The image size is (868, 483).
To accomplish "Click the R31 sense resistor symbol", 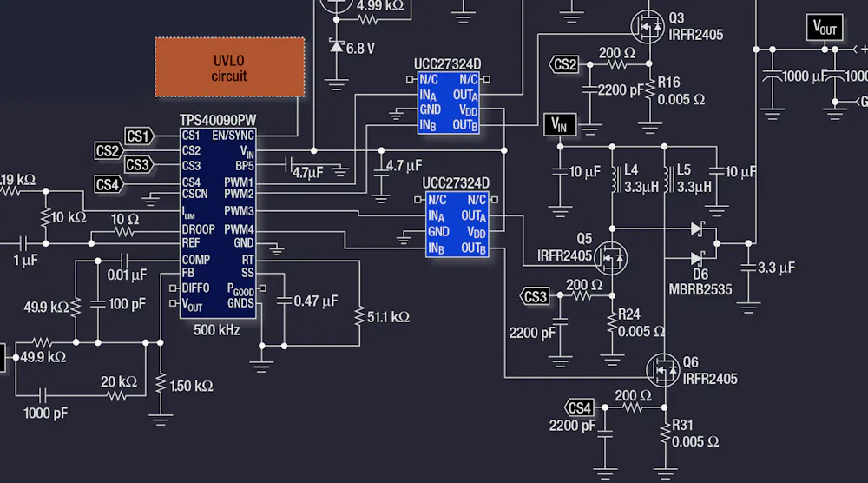I will coord(665,433).
